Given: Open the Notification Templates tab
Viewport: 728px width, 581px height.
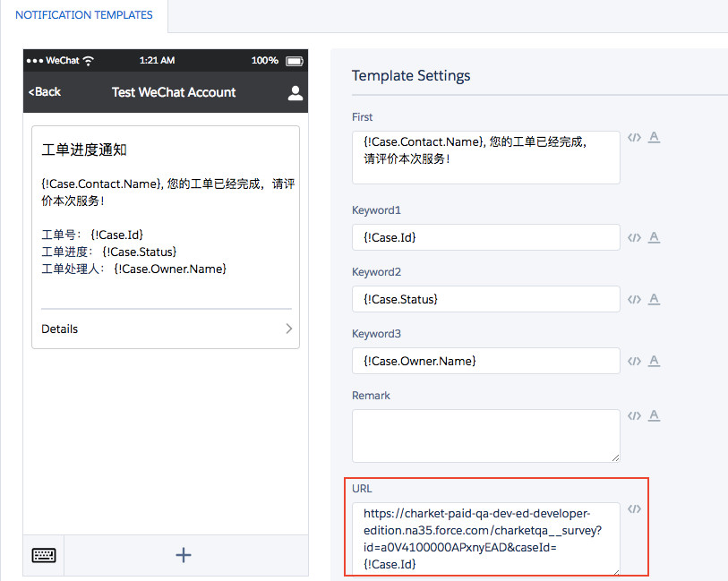Looking at the screenshot, I should [84, 15].
